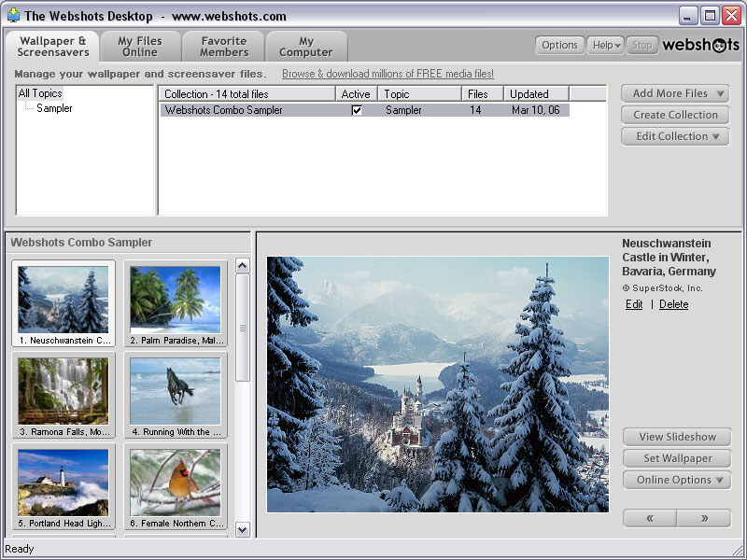Sort by Topic column header
Viewport: 747px width, 560px height.
coord(419,94)
